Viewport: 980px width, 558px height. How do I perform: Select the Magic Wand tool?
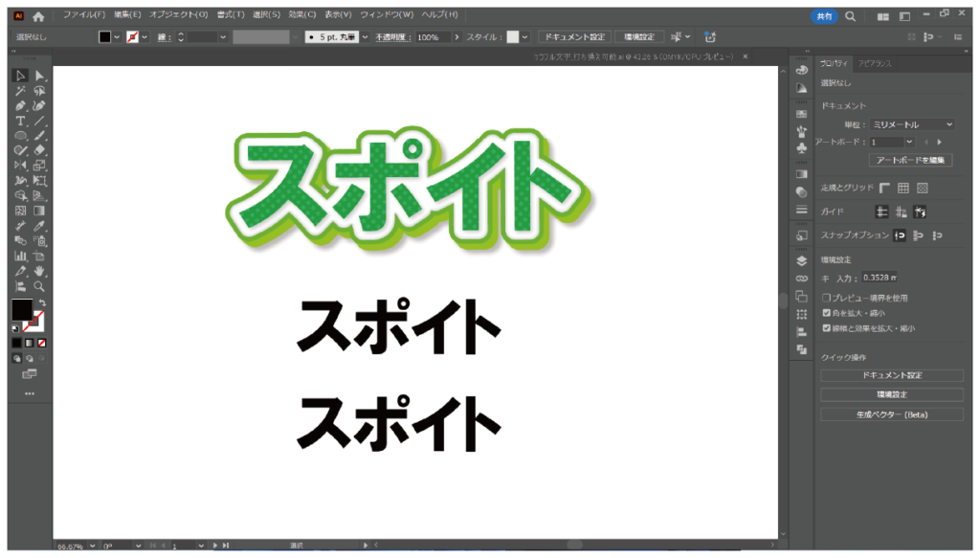[20, 91]
